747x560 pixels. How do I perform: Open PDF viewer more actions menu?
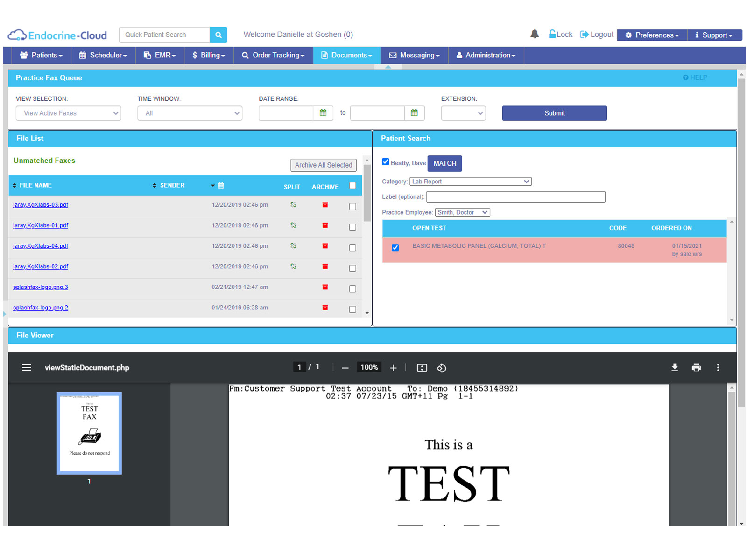coord(718,368)
